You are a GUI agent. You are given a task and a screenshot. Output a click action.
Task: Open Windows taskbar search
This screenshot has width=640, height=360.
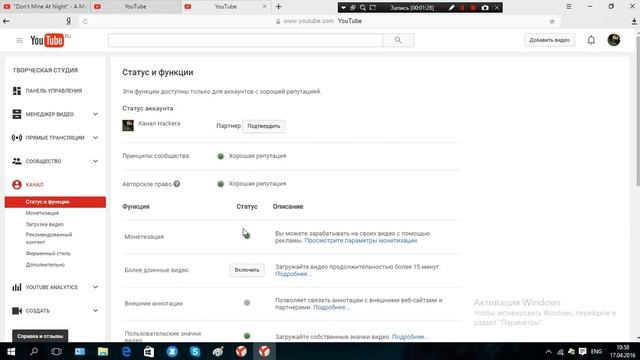[x=34, y=351]
